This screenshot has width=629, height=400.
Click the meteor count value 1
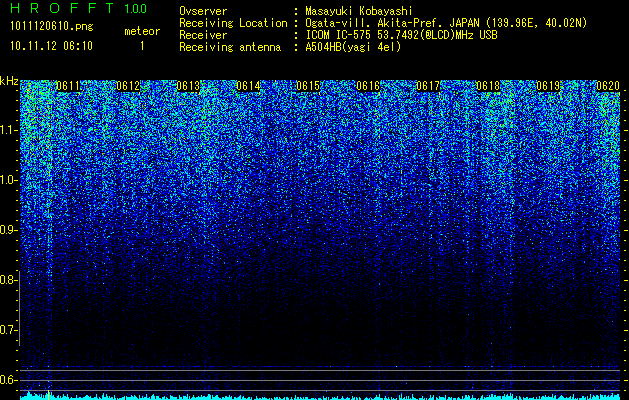point(142,46)
